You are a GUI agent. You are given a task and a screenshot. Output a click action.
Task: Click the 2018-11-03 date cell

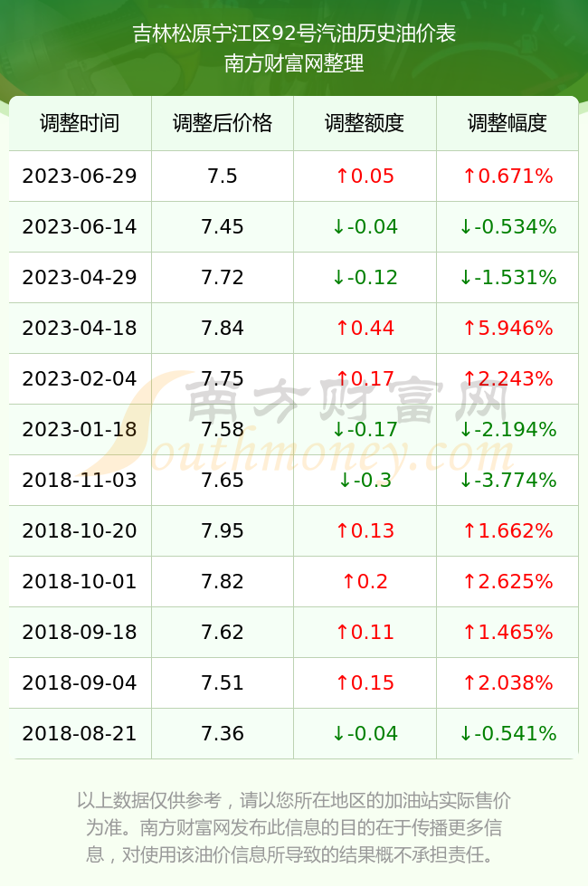click(80, 481)
